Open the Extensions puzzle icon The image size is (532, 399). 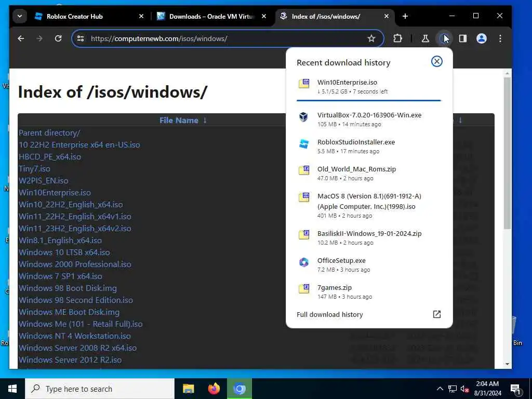(397, 38)
